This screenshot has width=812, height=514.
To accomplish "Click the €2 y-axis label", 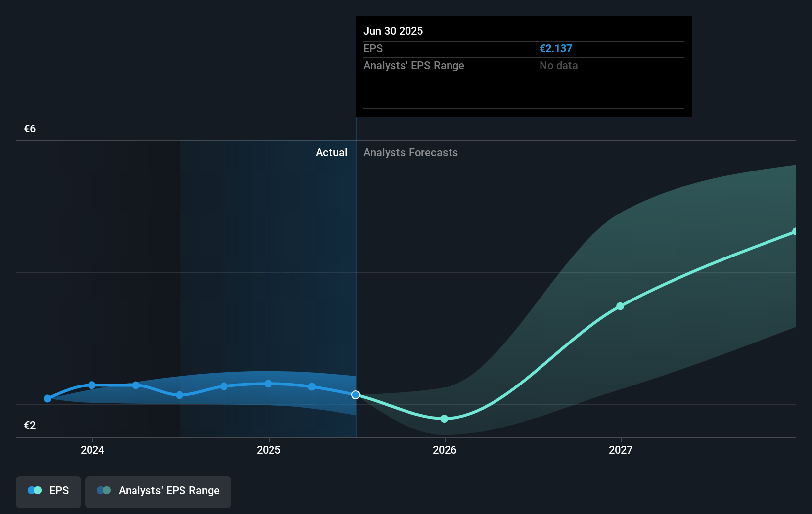I will [30, 426].
